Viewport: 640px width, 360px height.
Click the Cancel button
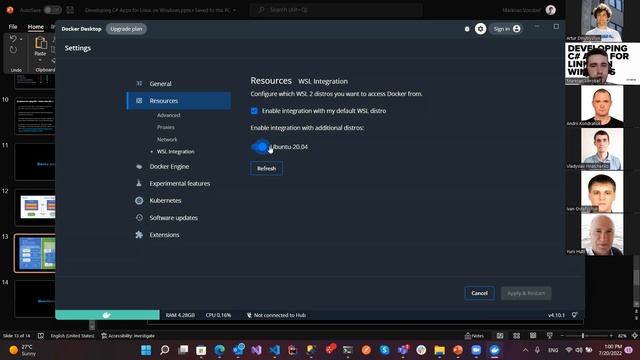click(x=480, y=293)
